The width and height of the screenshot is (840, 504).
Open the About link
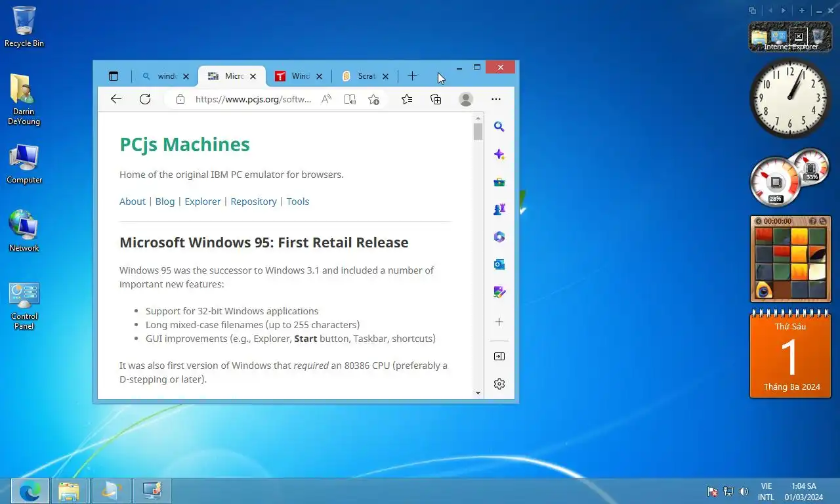tap(133, 201)
